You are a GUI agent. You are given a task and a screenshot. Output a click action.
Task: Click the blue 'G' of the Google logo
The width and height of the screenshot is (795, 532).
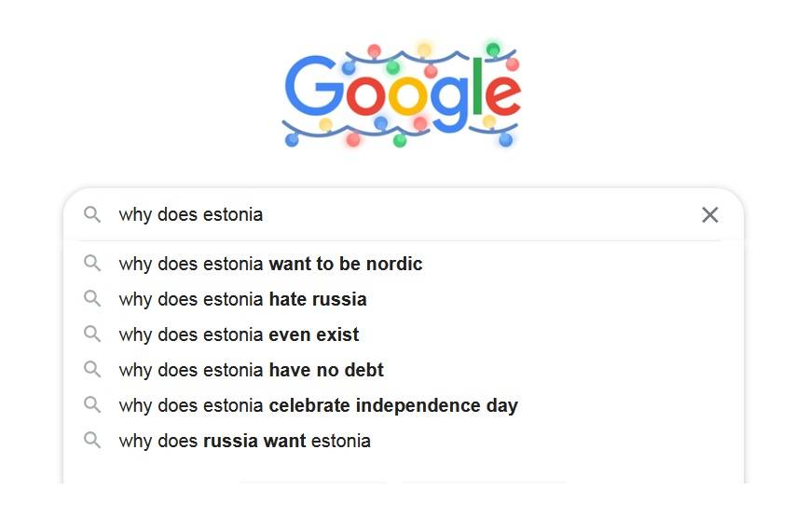314,86
